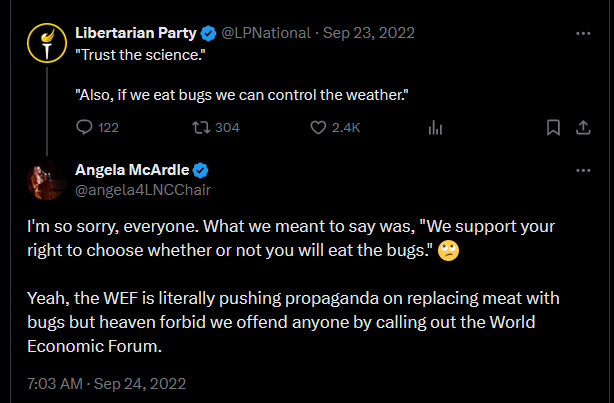Open the @LPNational handle link
The height and width of the screenshot is (403, 614).
coord(266,33)
